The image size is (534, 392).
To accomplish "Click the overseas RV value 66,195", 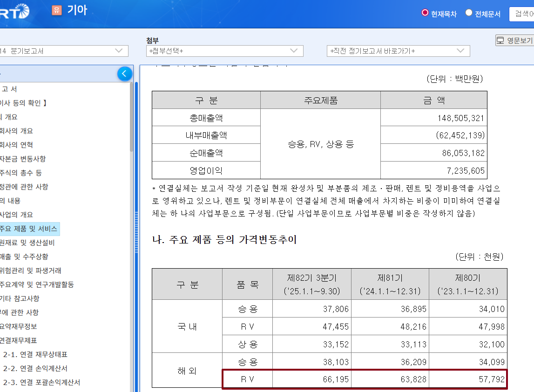I will (336, 379).
